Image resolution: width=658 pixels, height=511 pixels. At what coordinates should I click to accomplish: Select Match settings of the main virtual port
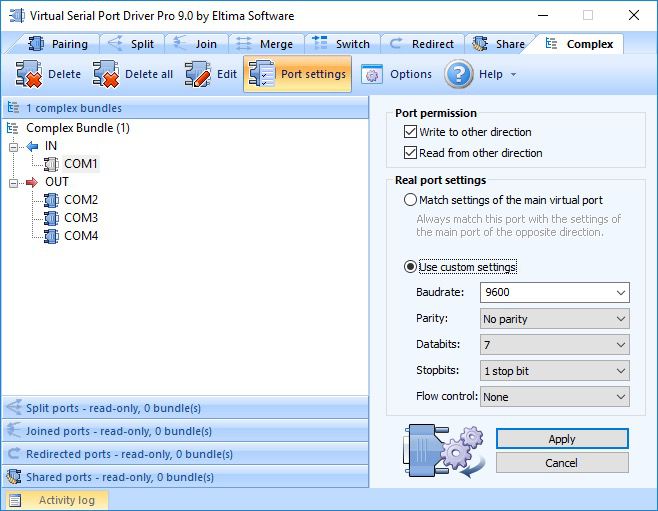[410, 200]
